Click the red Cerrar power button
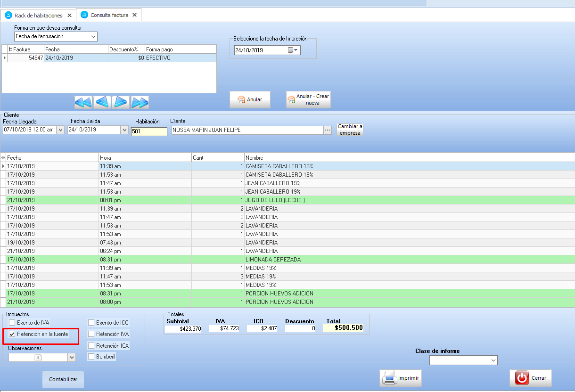Image resolution: width=575 pixels, height=392 pixels. click(530, 378)
